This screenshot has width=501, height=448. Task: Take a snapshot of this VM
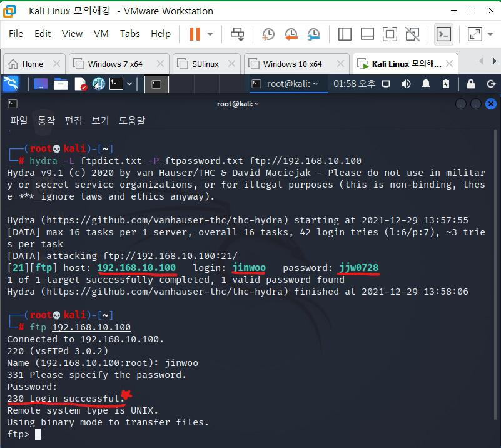pos(268,34)
